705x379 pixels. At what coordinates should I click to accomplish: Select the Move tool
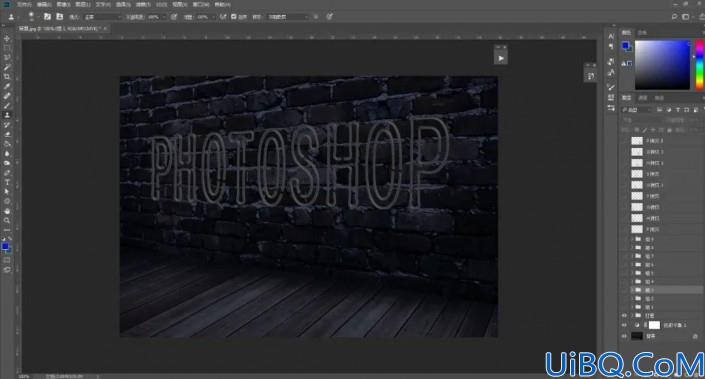click(x=7, y=39)
